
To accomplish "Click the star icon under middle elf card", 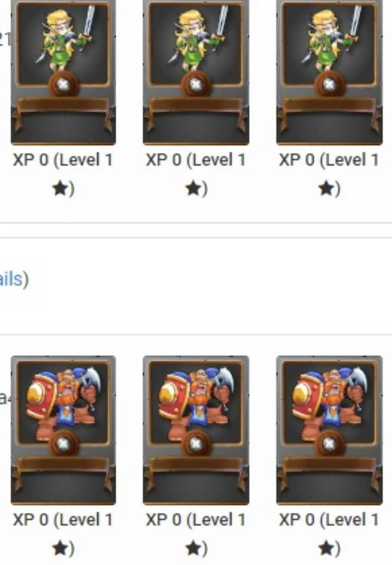I will [193, 188].
